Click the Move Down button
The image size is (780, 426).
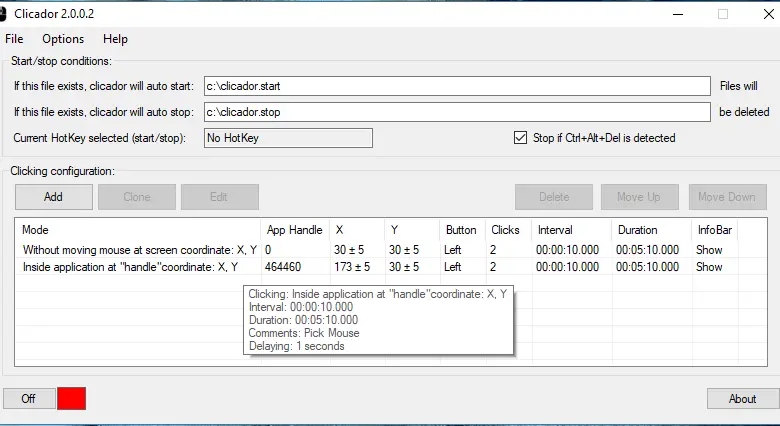(x=727, y=197)
